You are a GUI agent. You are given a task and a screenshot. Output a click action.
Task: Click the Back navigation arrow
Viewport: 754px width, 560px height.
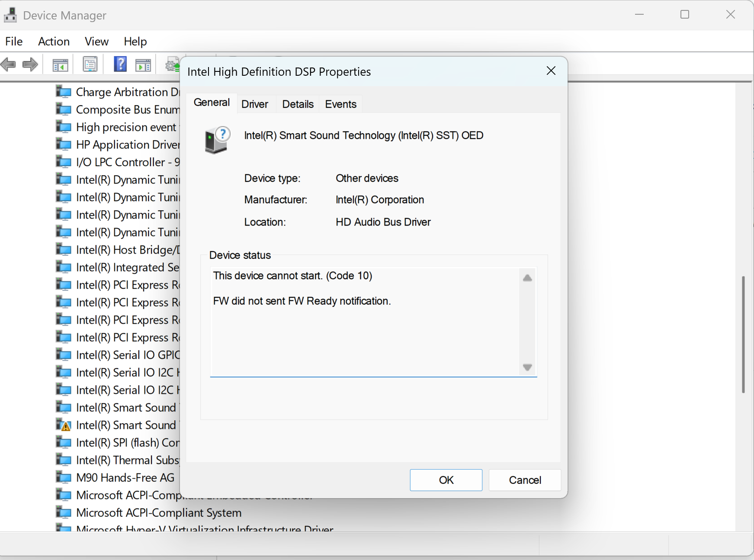(9, 64)
